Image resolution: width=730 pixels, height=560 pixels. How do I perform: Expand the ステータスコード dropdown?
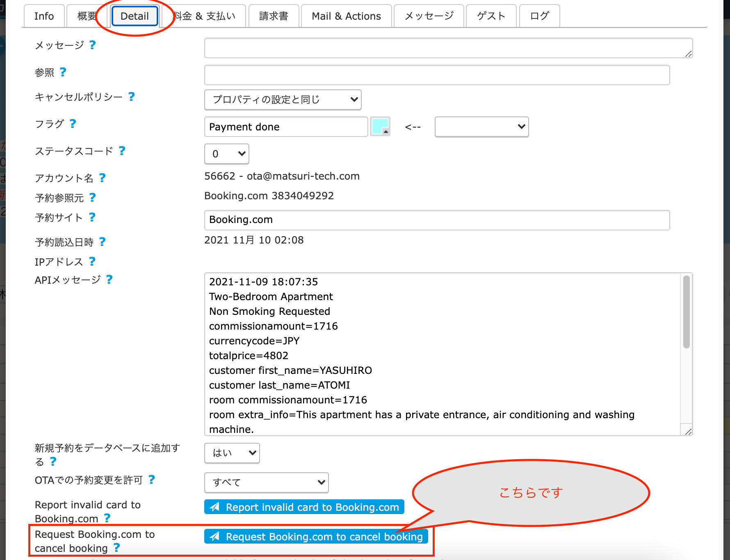coord(226,154)
